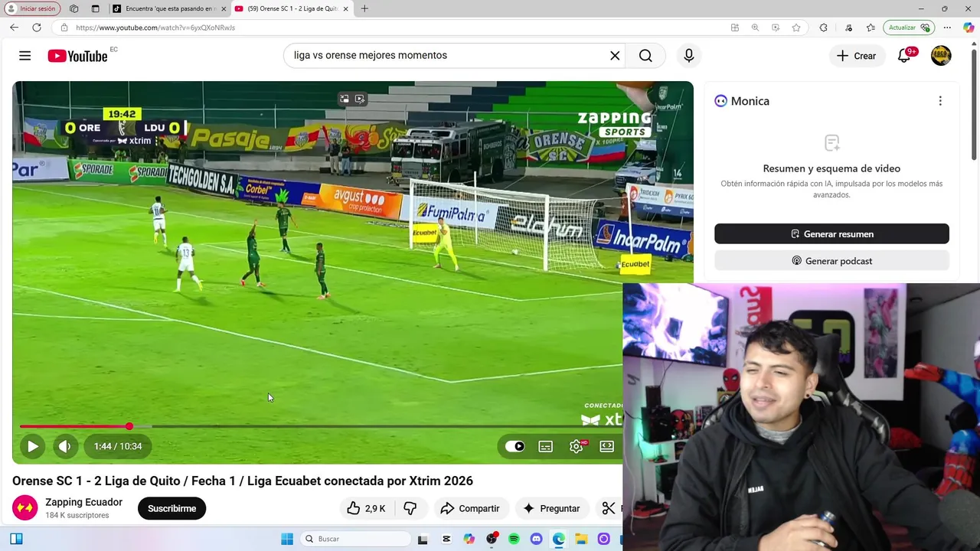Viewport: 980px width, 551px height.
Task: Close the YouTube browser tab
Action: click(345, 8)
